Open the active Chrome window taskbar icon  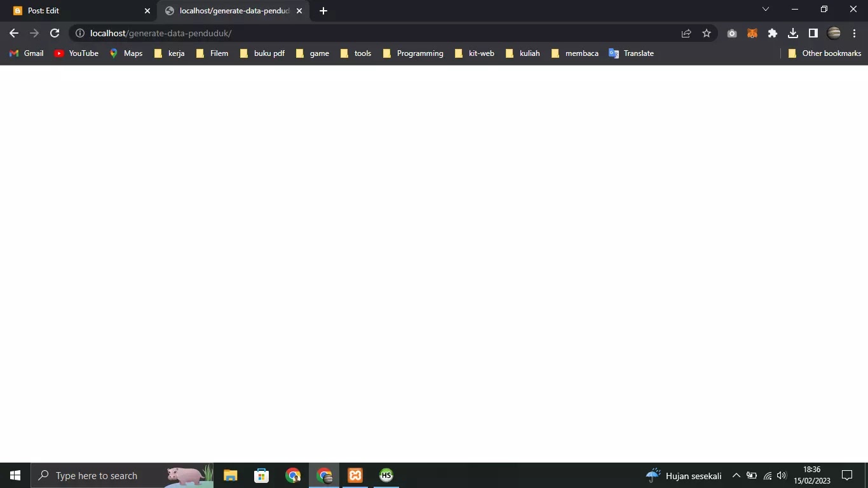324,475
